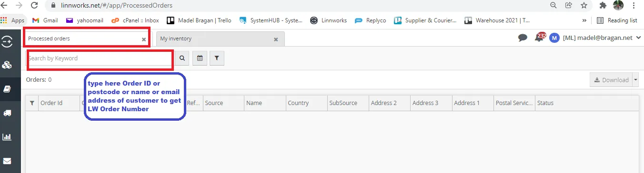Open the shipping truck icon in sidebar
The width and height of the screenshot is (644, 173).
(7, 113)
